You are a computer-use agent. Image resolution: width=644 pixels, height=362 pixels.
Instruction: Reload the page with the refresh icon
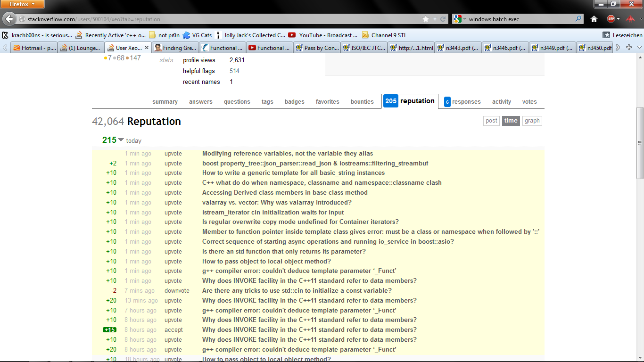tap(443, 19)
